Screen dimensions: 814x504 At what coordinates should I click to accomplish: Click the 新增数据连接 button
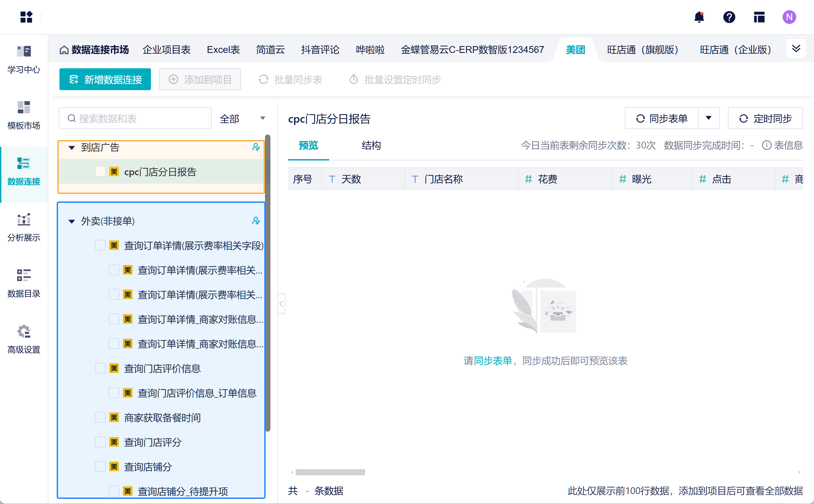[x=105, y=79]
